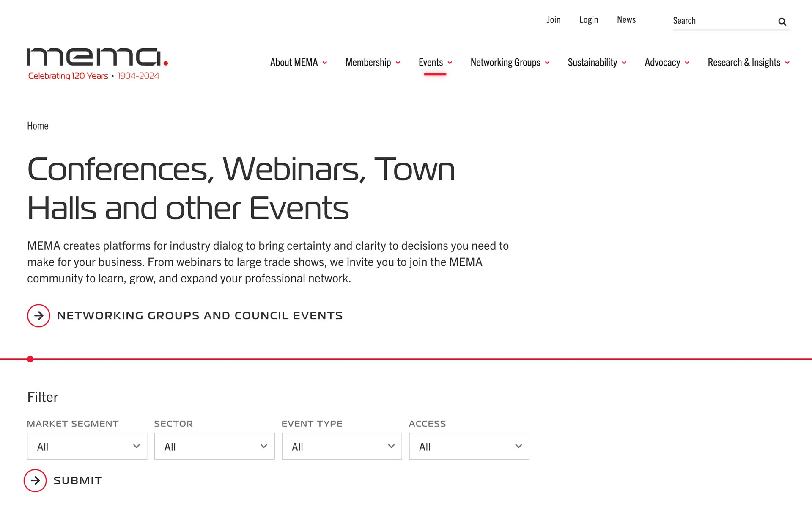Image resolution: width=812 pixels, height=508 pixels.
Task: Go to the Home breadcrumb
Action: click(38, 126)
